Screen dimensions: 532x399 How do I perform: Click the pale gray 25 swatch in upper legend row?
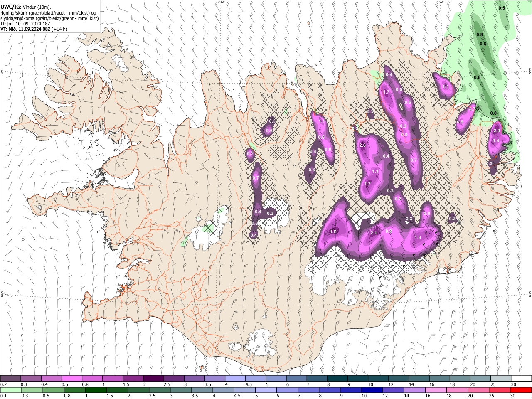tap(501, 379)
